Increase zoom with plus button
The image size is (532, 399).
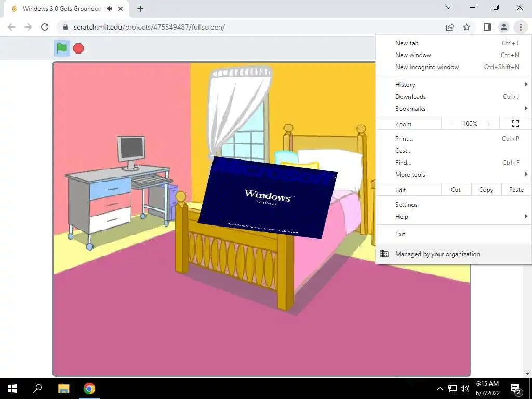tap(489, 124)
